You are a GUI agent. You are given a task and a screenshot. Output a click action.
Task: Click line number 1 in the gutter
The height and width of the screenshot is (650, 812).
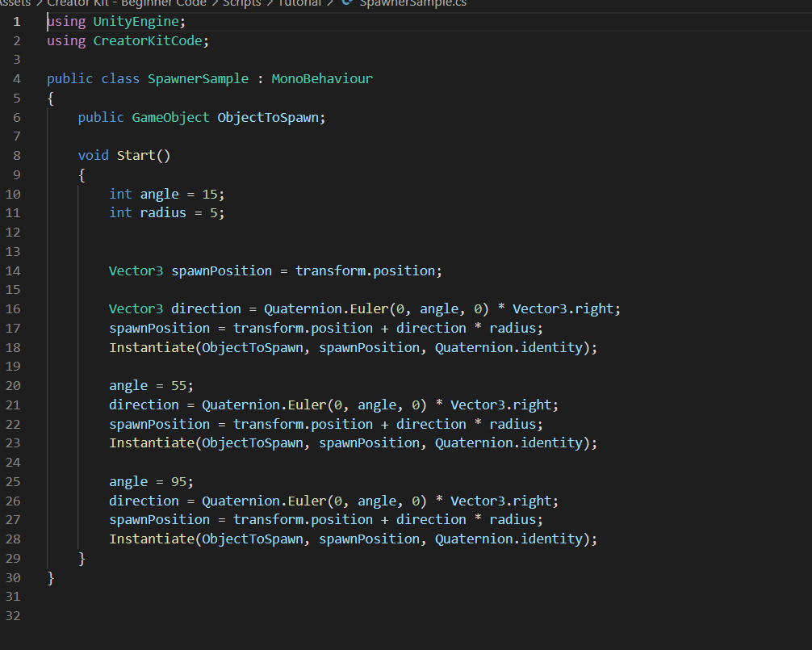click(x=17, y=21)
